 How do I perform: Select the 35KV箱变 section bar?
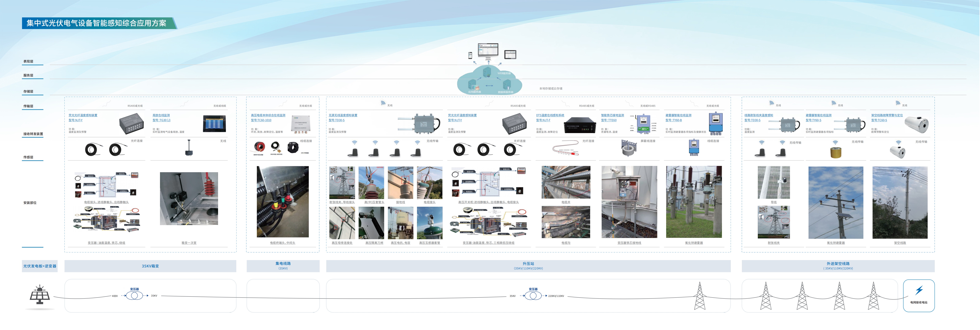[x=150, y=266]
